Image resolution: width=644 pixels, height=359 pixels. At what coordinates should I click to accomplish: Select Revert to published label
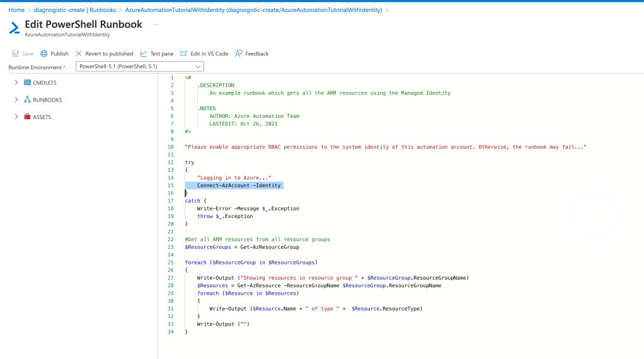click(x=109, y=54)
